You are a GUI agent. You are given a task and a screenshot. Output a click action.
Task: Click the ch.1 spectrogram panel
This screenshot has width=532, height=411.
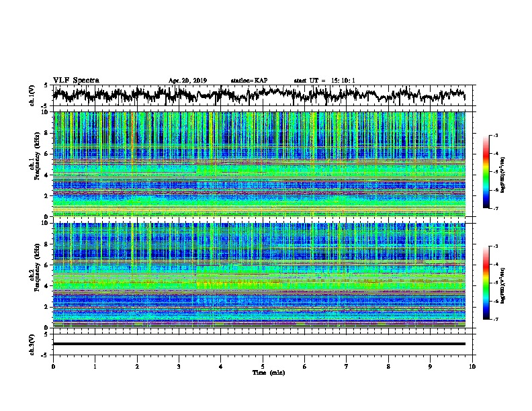(x=259, y=164)
